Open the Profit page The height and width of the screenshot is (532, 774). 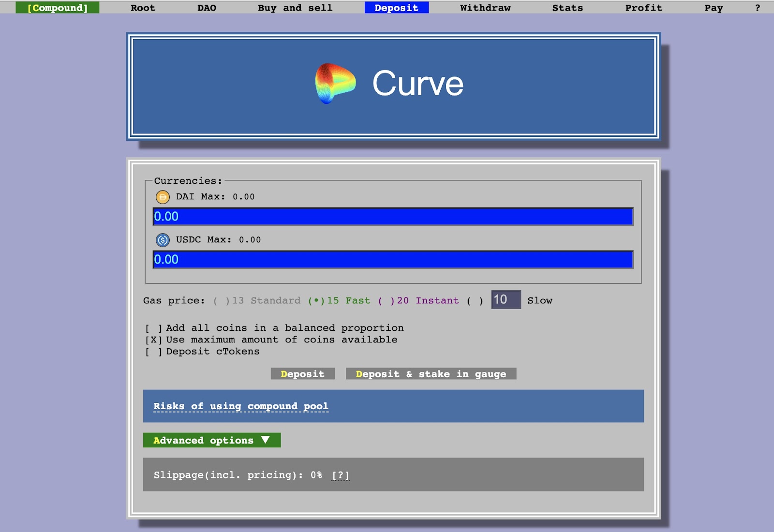tap(643, 8)
